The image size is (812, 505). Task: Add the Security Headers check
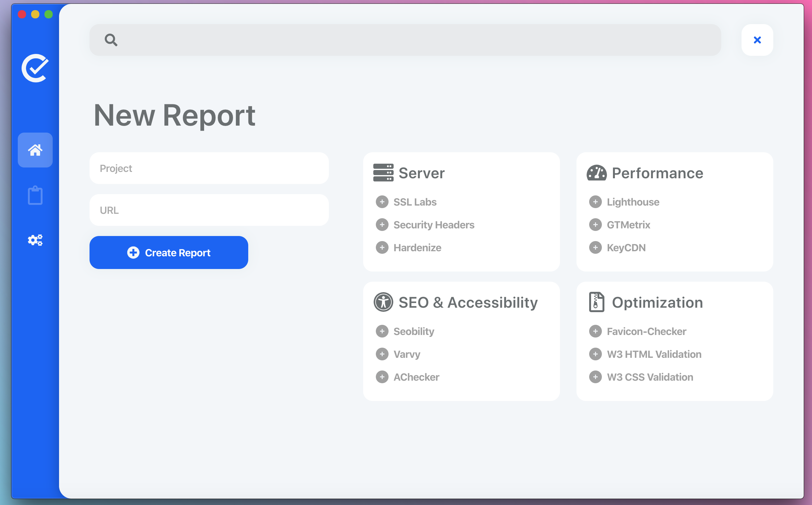[382, 225]
